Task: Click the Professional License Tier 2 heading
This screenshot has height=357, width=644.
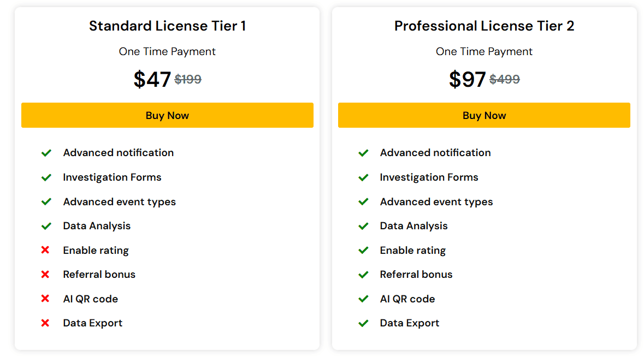Action: [x=484, y=26]
